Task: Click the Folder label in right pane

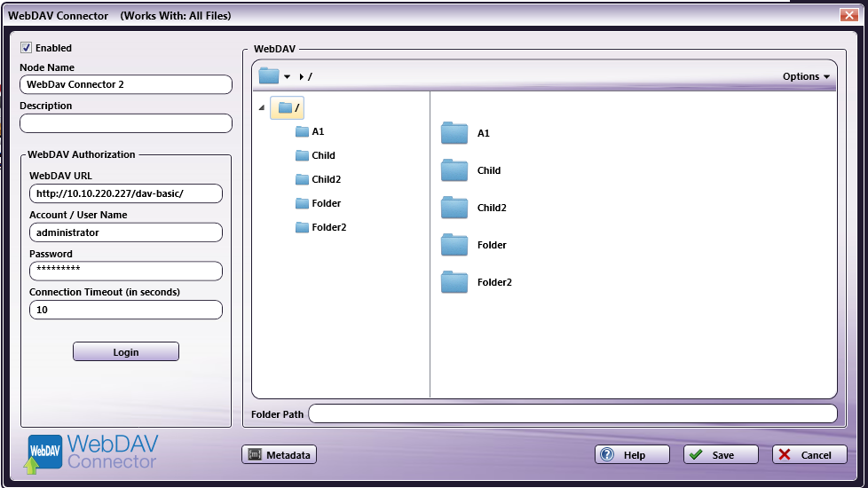Action: point(492,245)
